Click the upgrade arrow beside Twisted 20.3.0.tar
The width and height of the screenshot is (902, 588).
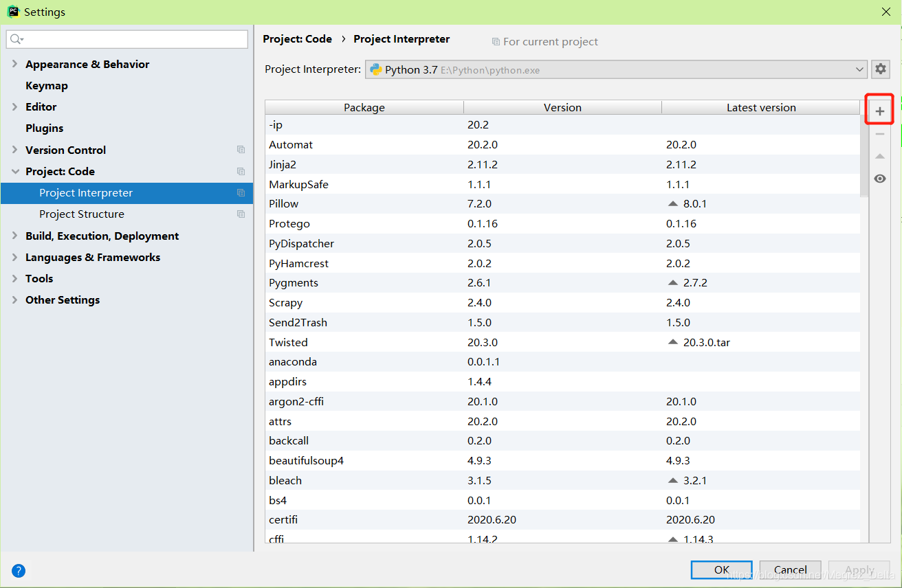[x=672, y=342]
